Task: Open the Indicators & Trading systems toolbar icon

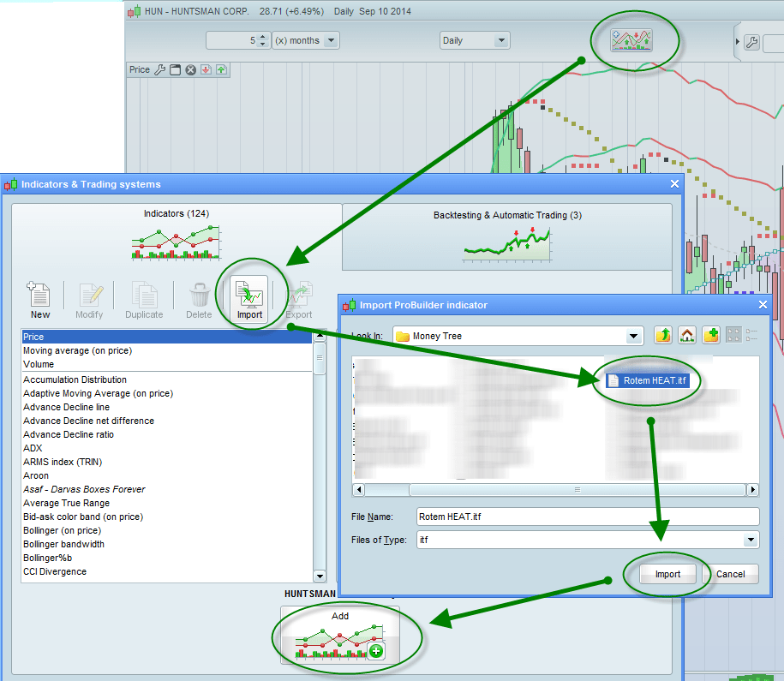Action: tap(631, 39)
